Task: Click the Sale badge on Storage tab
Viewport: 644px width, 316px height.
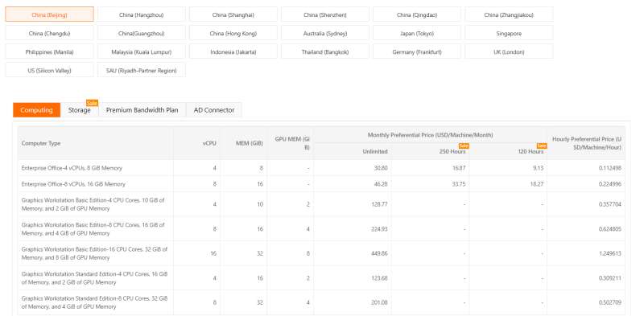Action: 92,103
